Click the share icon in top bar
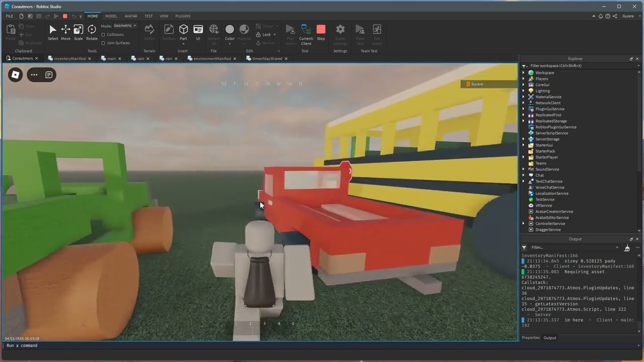The height and width of the screenshot is (362, 644). click(x=615, y=16)
